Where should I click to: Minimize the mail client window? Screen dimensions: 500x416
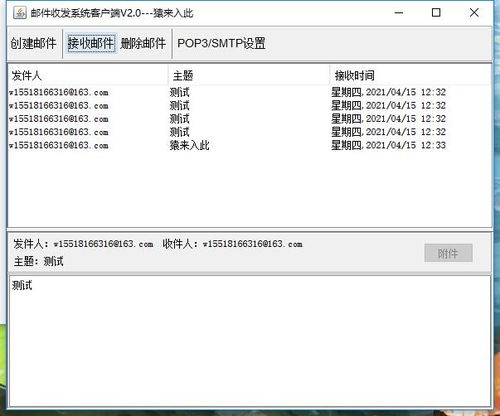click(399, 13)
